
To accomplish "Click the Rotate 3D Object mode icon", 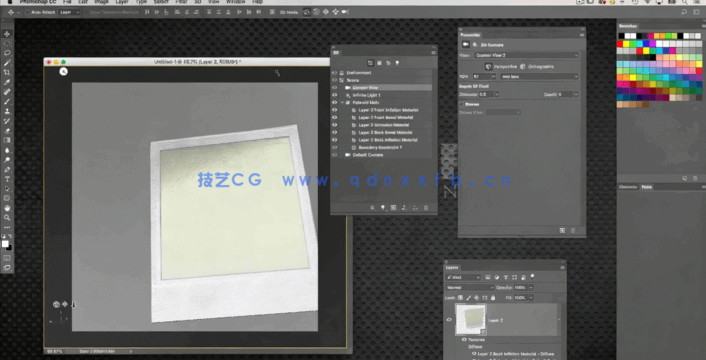I will coord(307,12).
